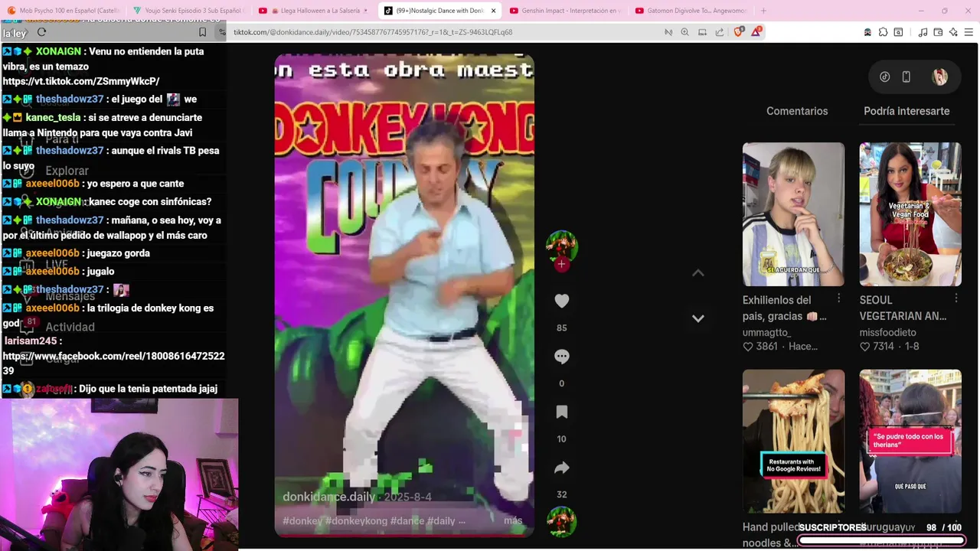Image resolution: width=980 pixels, height=551 pixels.
Task: Click kanec_tesla username in chat
Action: tap(53, 118)
